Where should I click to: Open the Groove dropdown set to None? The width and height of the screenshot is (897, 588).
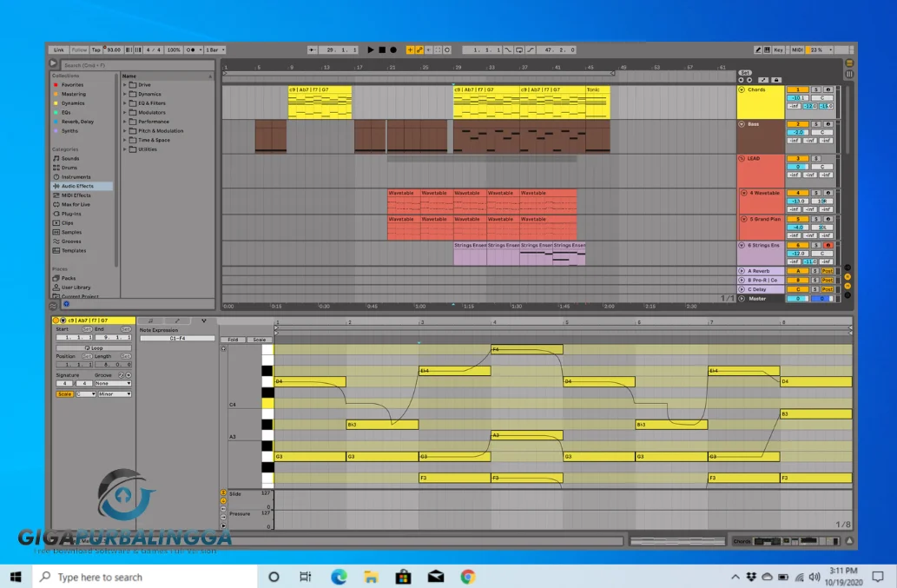112,383
